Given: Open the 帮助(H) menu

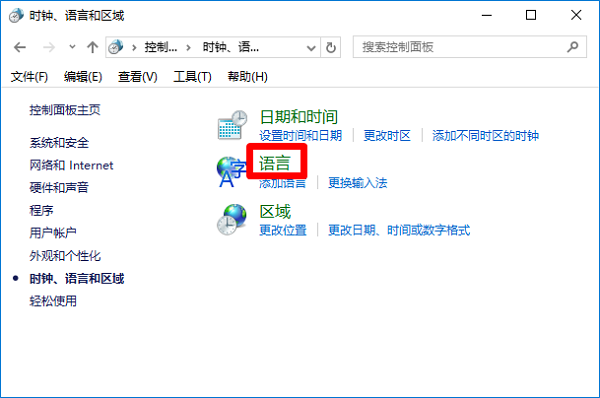Looking at the screenshot, I should (x=247, y=77).
